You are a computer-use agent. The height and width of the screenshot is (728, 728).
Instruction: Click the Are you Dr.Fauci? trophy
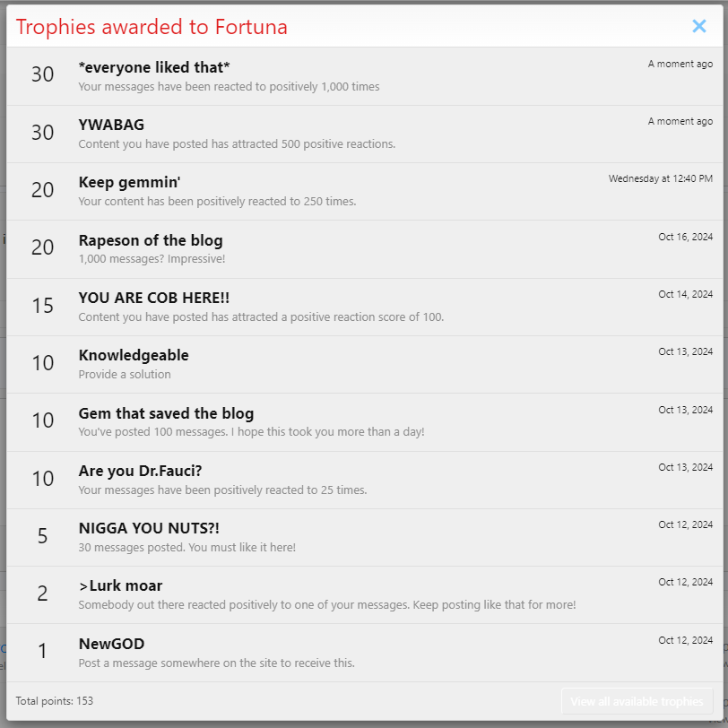coord(140,471)
